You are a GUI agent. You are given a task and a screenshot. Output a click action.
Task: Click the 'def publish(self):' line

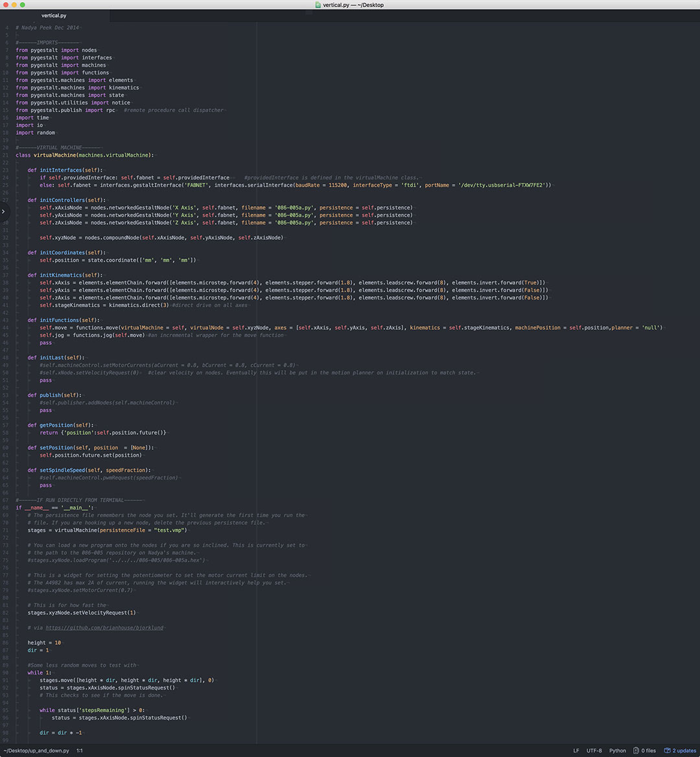(54, 395)
